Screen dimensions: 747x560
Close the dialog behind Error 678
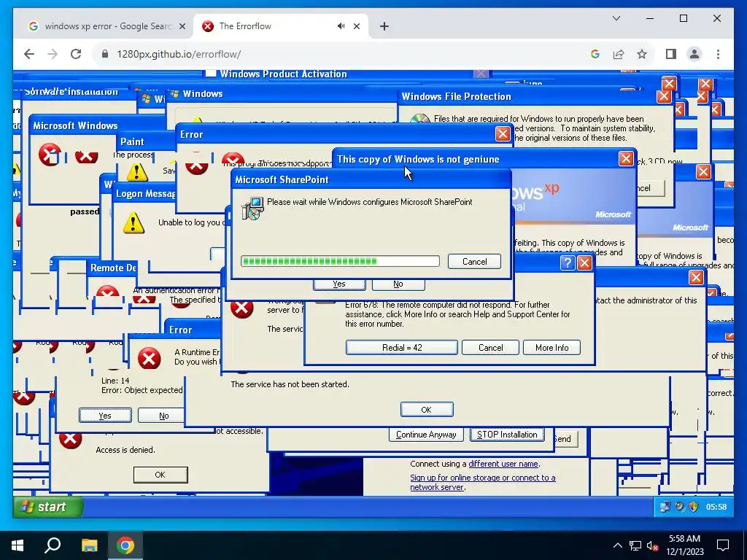696,278
